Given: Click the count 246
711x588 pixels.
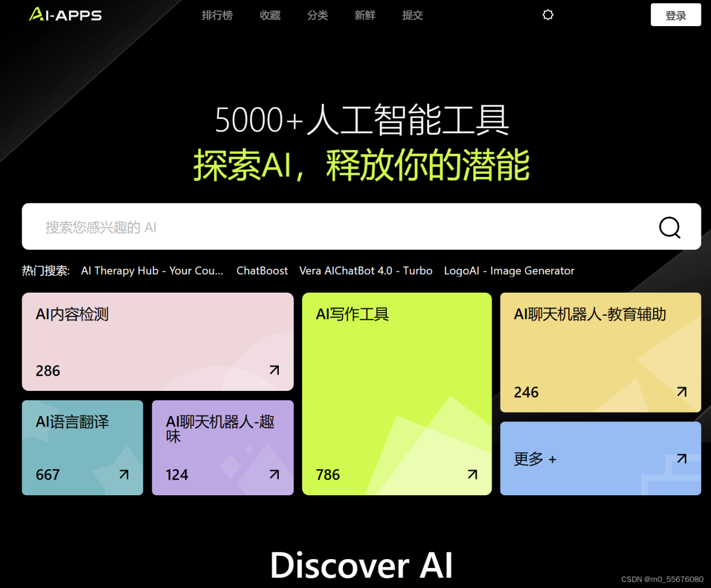Looking at the screenshot, I should 526,393.
